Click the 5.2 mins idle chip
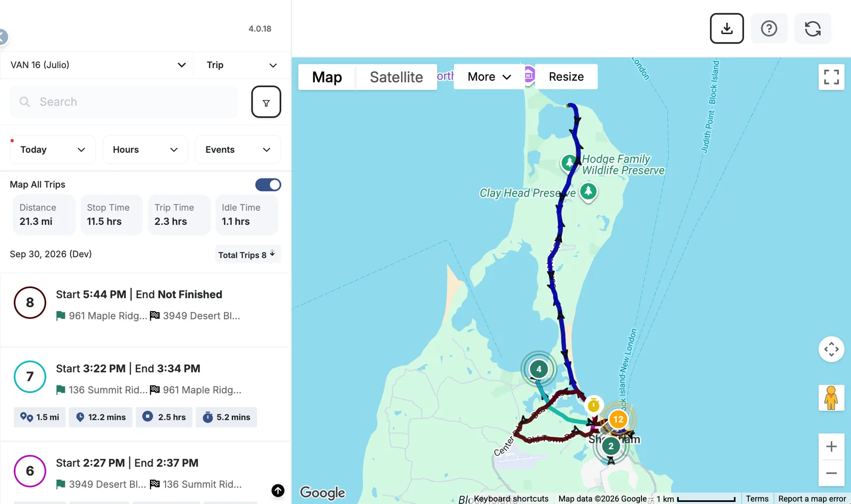This screenshot has height=504, width=851. [x=227, y=417]
